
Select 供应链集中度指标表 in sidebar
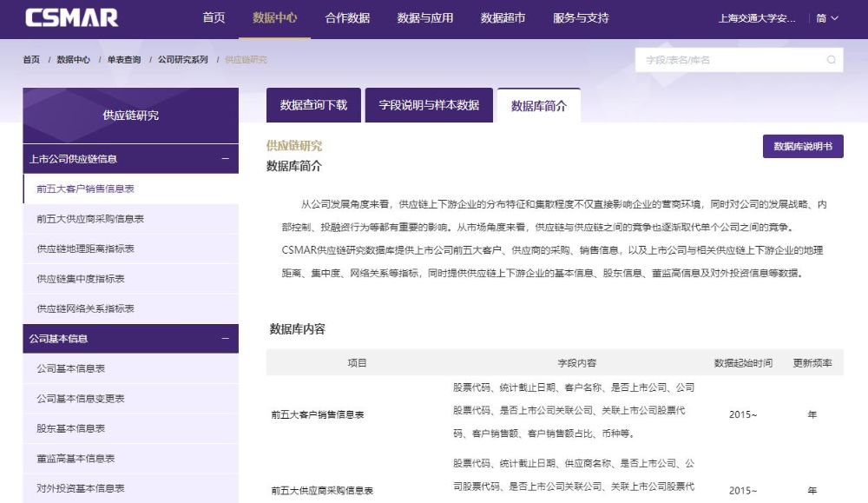(x=131, y=279)
